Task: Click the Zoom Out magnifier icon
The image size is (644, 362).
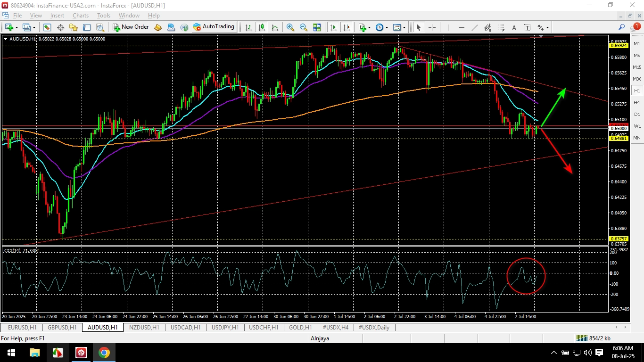Action: (304, 27)
